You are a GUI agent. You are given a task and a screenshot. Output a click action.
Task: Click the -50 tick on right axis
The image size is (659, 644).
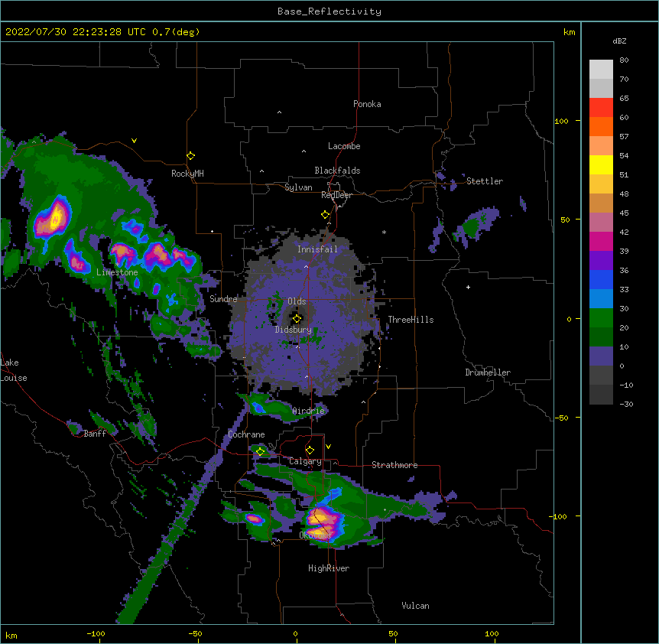click(x=561, y=418)
